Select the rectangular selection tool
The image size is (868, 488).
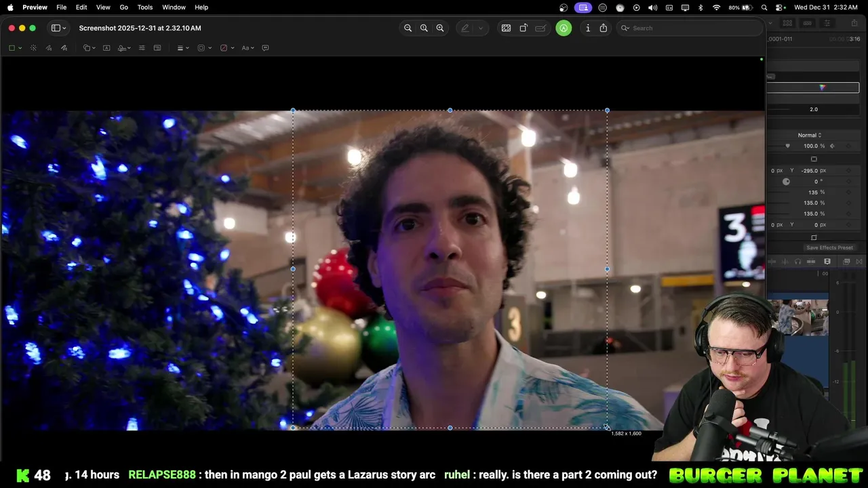pos(12,48)
